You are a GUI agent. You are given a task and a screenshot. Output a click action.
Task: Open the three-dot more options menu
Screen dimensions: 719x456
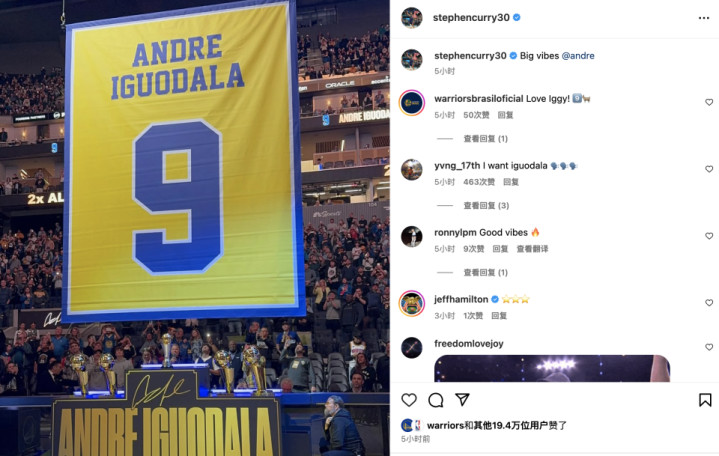point(704,18)
